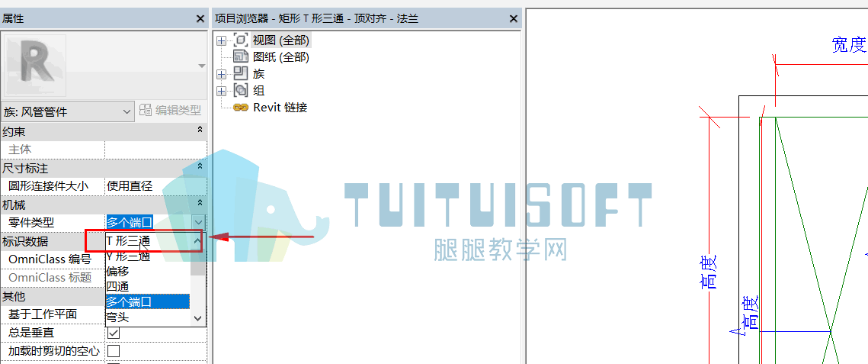Close the 项目浏览器 project browser panel
868x364 pixels.
[x=513, y=19]
